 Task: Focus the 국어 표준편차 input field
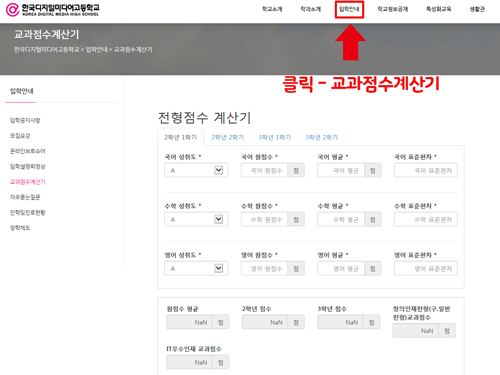(x=426, y=170)
